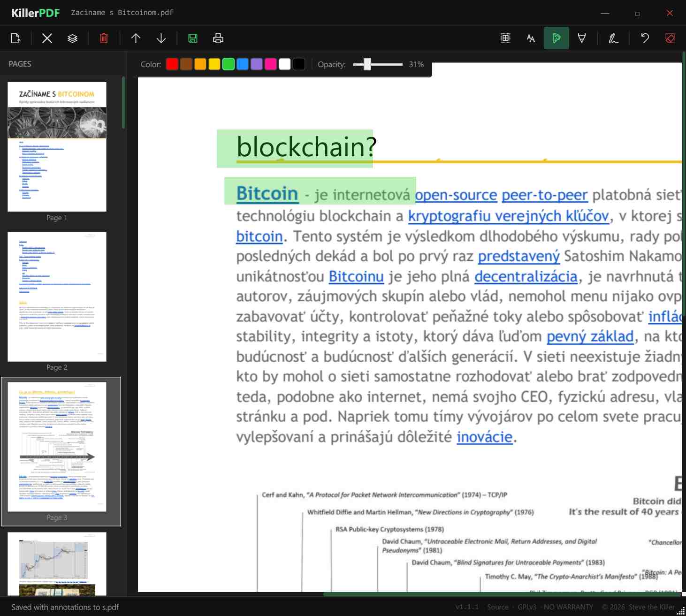Open Page 1 thumbnail in sidebar
This screenshot has width=686, height=616.
pos(57,147)
